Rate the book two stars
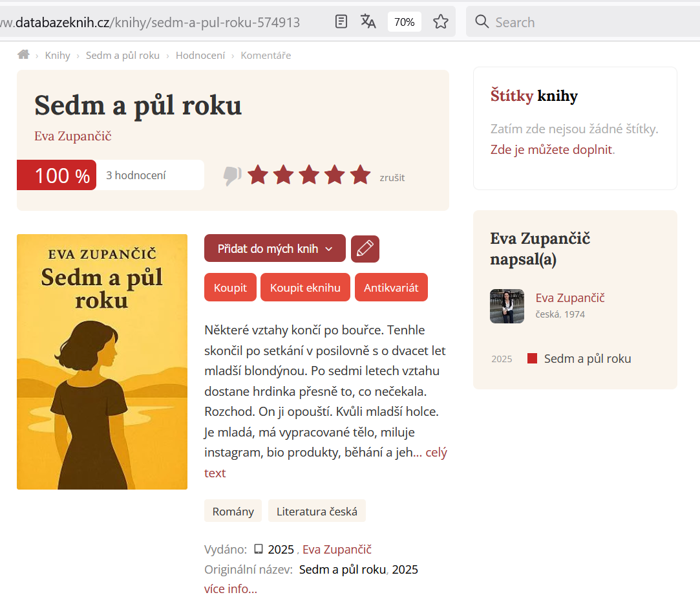The height and width of the screenshot is (606, 700). pyautogui.click(x=284, y=175)
